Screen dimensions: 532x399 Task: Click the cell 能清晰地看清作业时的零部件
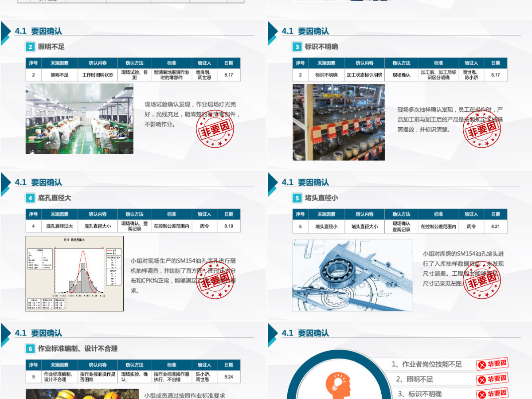[172, 75]
